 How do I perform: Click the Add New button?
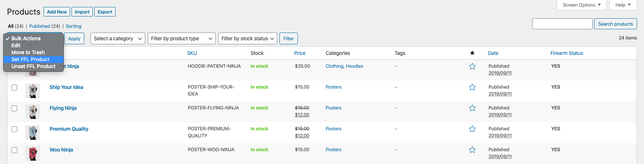(x=57, y=12)
